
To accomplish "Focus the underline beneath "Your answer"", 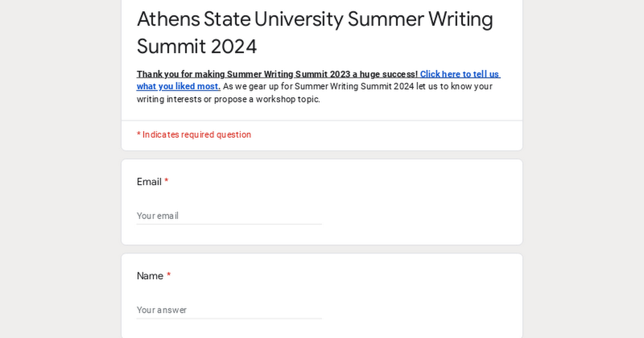I will pos(229,318).
